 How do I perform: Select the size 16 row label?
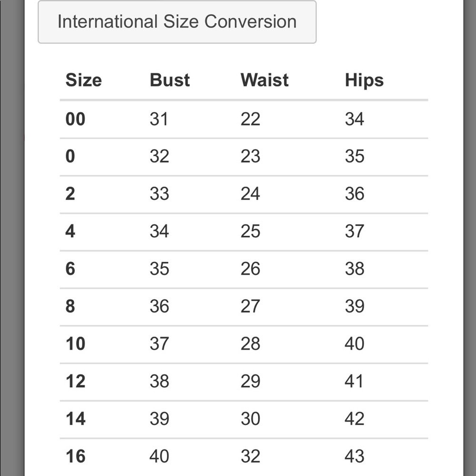75,456
